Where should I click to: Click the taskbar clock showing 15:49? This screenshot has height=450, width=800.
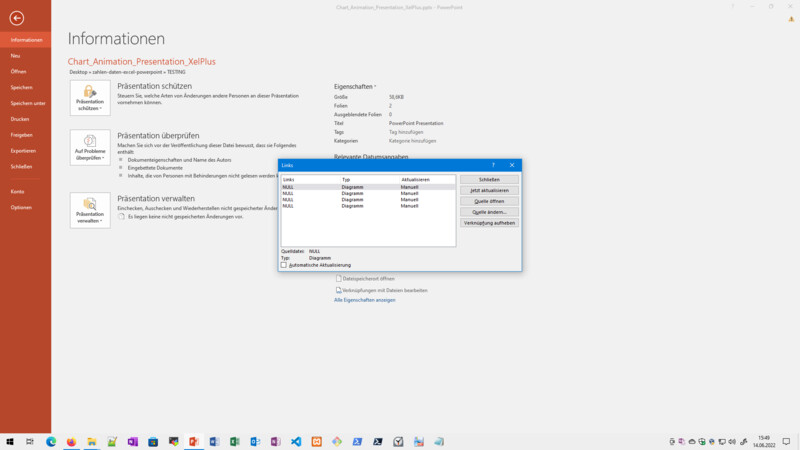764,442
